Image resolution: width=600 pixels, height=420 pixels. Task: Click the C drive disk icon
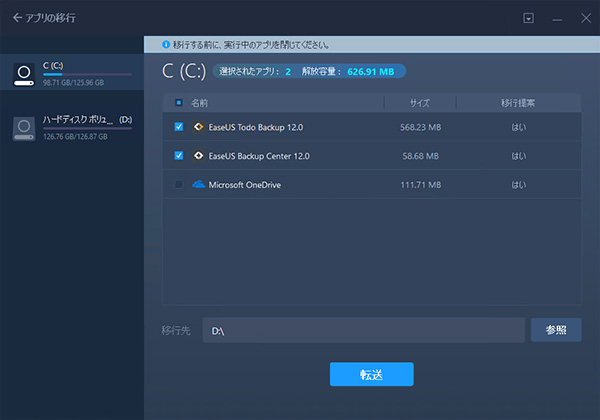click(24, 74)
